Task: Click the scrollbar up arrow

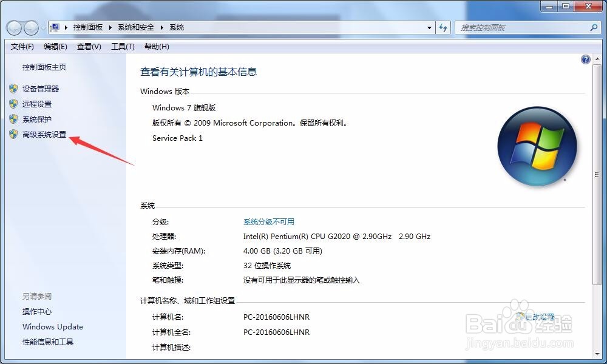Action: pos(597,59)
